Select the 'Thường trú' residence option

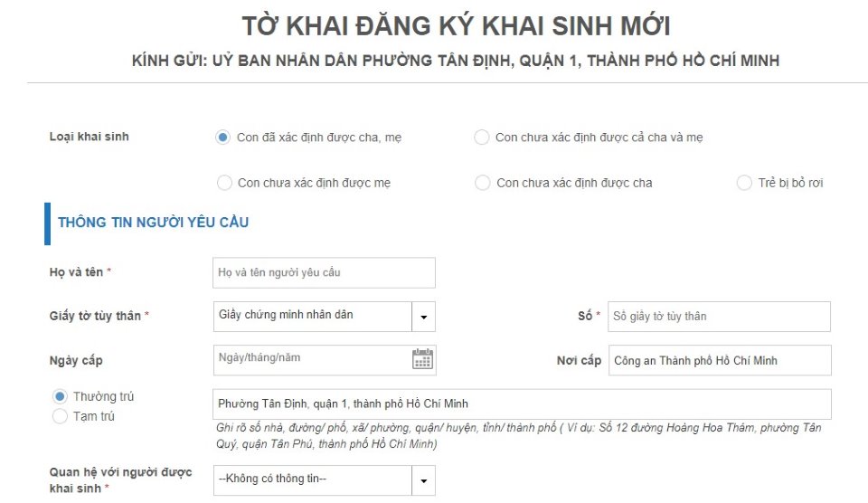[61, 396]
